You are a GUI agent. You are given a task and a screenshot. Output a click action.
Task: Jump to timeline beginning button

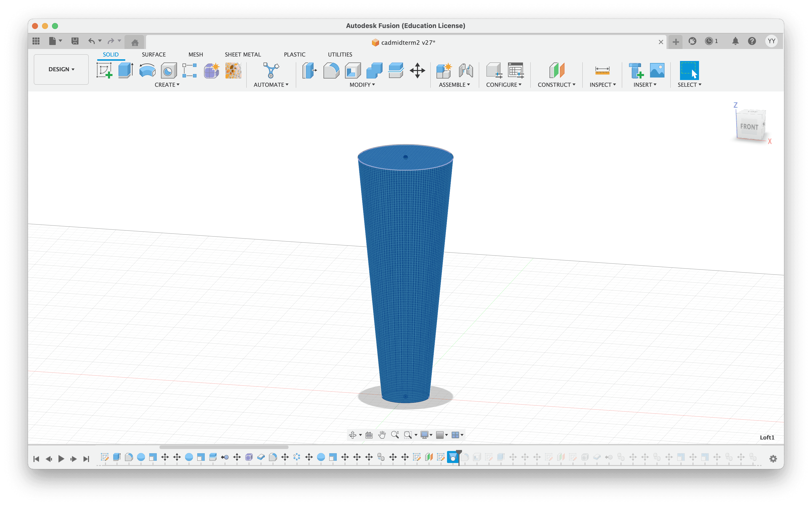36,458
